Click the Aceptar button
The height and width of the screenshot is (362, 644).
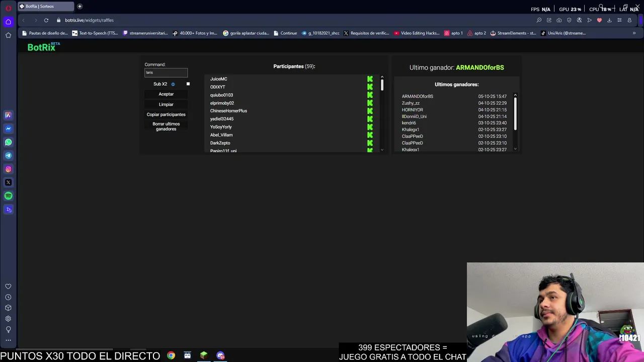click(x=166, y=94)
